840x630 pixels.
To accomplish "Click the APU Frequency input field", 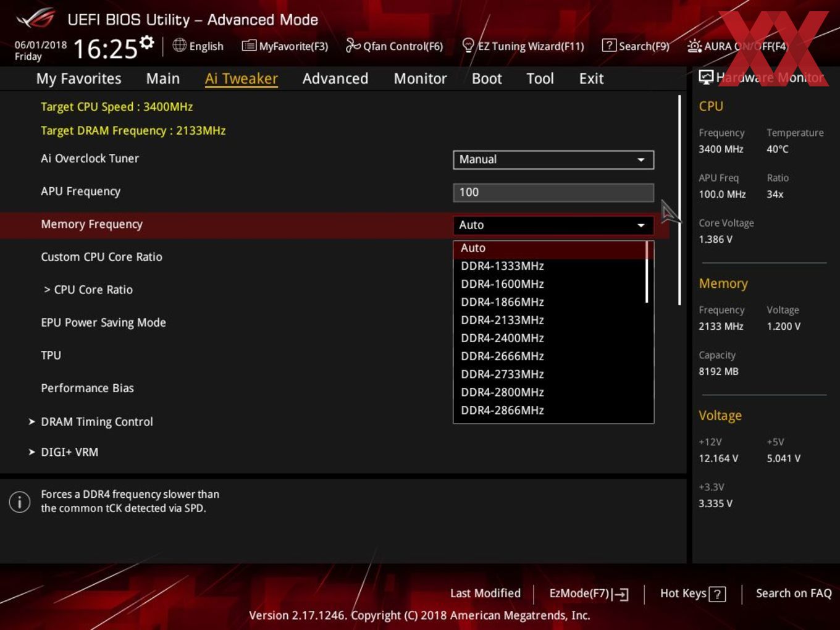I will click(x=553, y=192).
